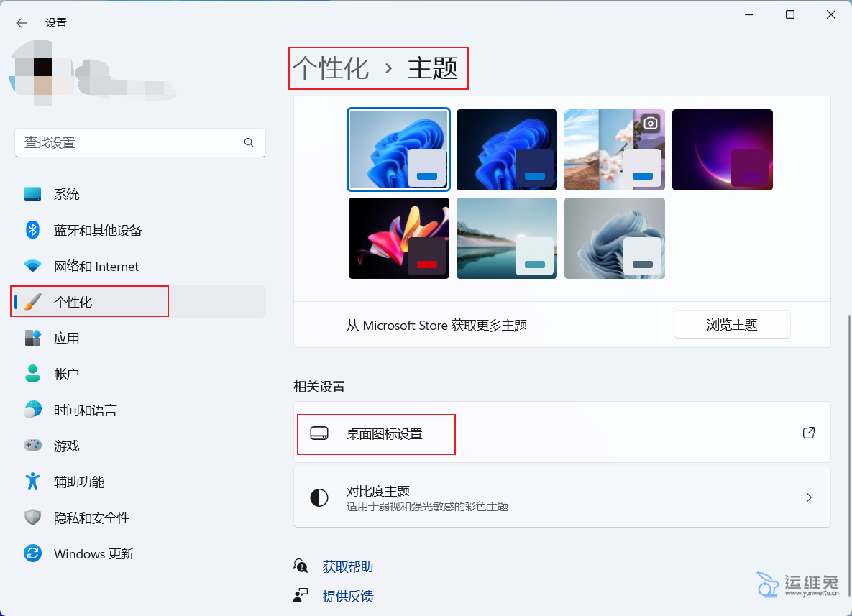Select 个性化 in the left navigation
Screen dimensions: 852x616
[x=73, y=302]
